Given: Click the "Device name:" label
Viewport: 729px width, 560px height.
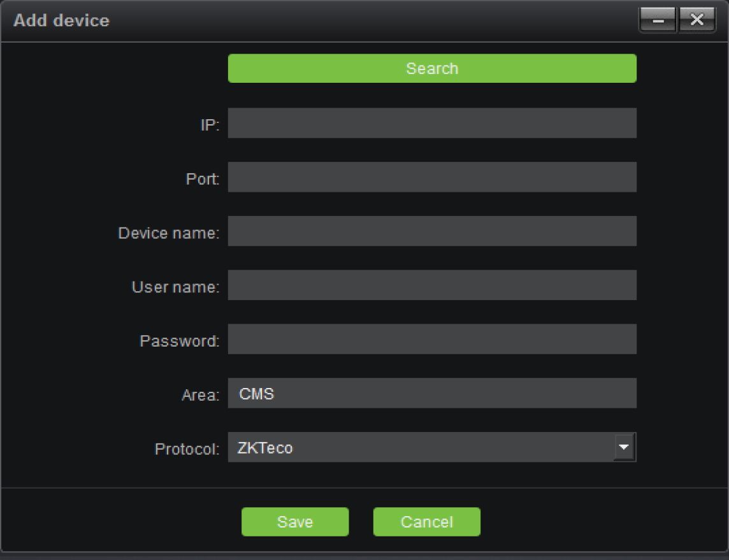Looking at the screenshot, I should click(168, 233).
